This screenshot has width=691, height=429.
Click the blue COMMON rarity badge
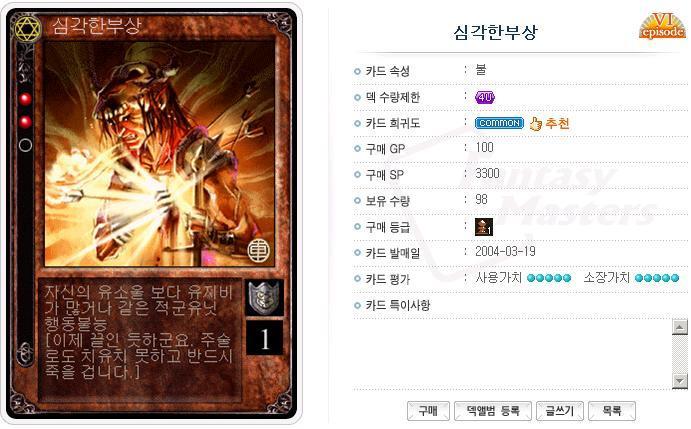[x=499, y=123]
